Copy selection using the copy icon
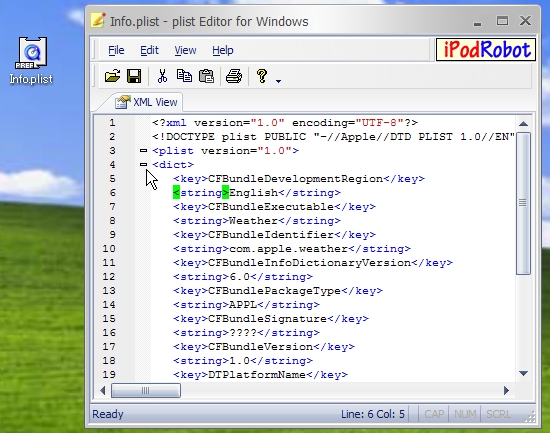This screenshot has height=433, width=550. [184, 76]
